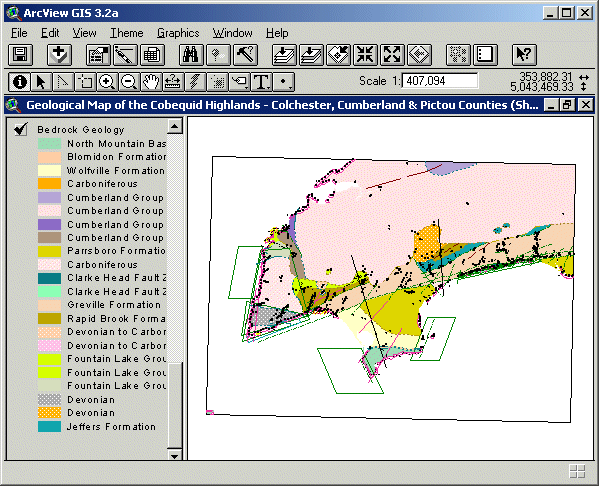The height and width of the screenshot is (486, 599).
Task: Open the View menu
Action: click(x=84, y=33)
